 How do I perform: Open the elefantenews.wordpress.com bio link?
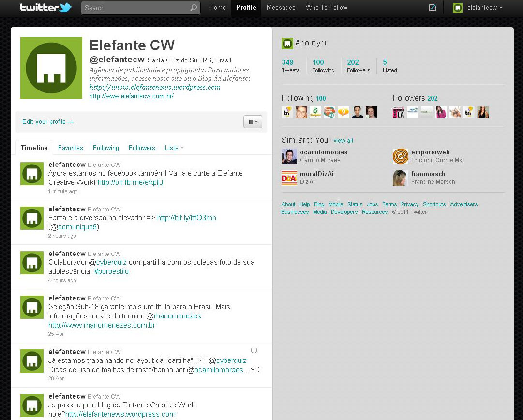155,88
